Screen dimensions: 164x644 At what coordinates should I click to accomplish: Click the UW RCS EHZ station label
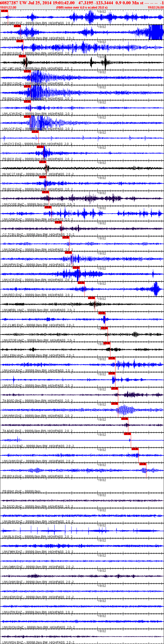click(x=38, y=386)
